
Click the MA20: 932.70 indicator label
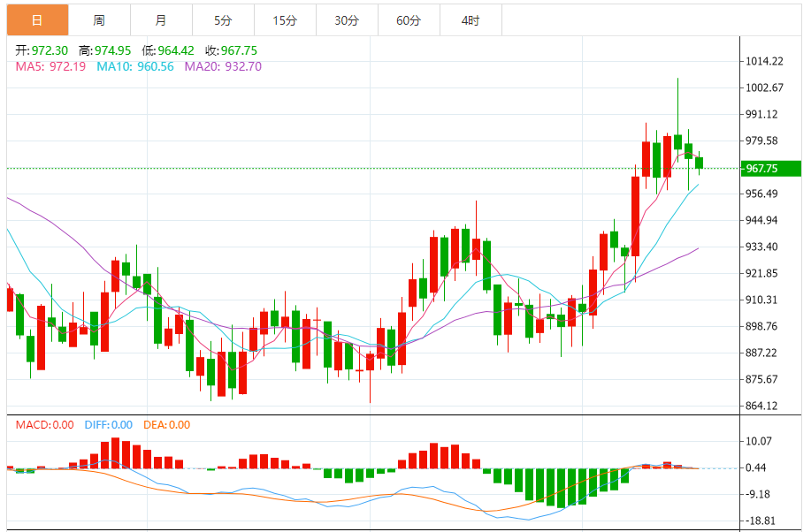(x=223, y=66)
